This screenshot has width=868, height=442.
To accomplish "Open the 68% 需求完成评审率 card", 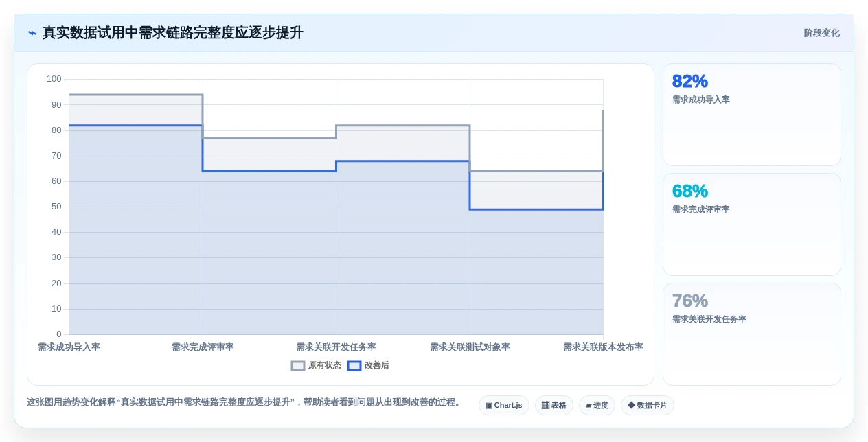I will point(752,224).
